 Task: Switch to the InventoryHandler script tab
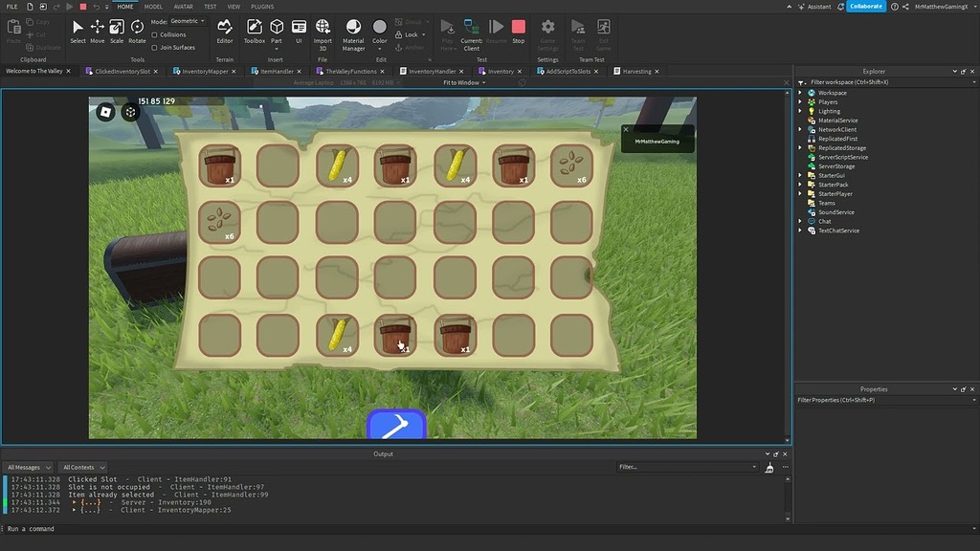[x=432, y=70]
